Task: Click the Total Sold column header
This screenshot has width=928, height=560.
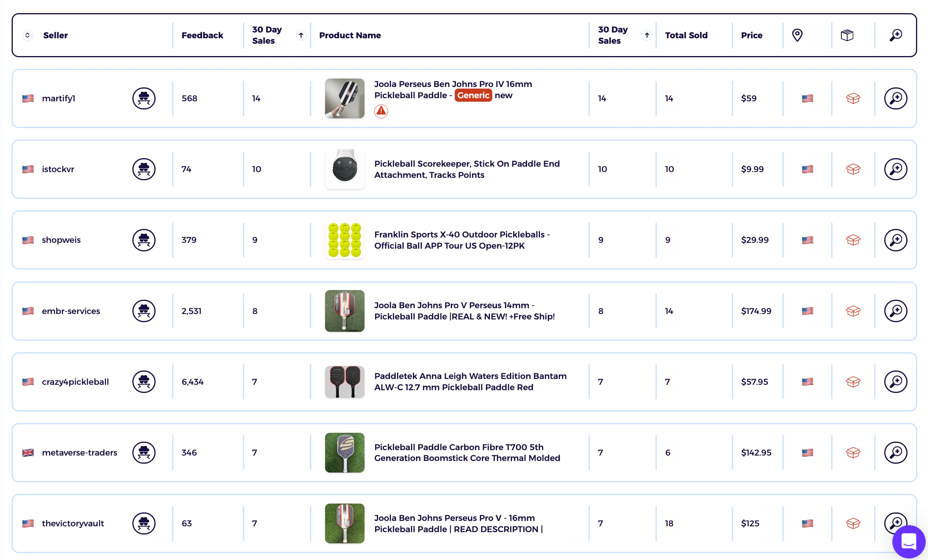Action: pyautogui.click(x=686, y=35)
